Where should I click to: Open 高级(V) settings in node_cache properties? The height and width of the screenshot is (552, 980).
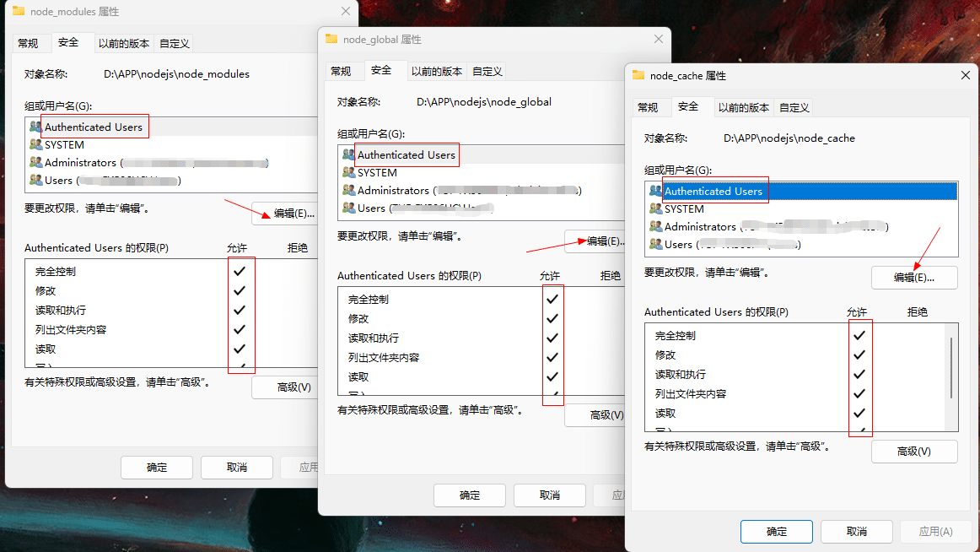pos(914,452)
